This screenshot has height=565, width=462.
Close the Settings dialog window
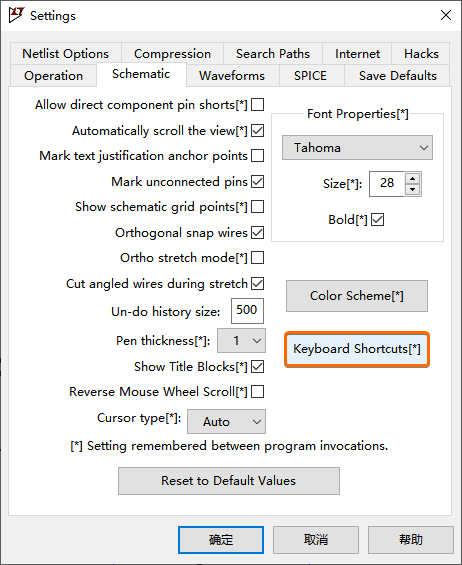coord(446,15)
